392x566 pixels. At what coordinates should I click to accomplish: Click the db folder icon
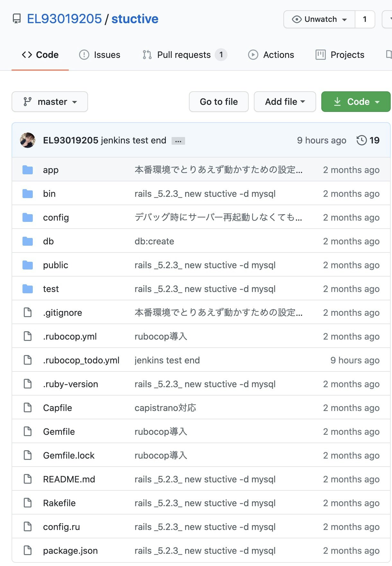28,241
